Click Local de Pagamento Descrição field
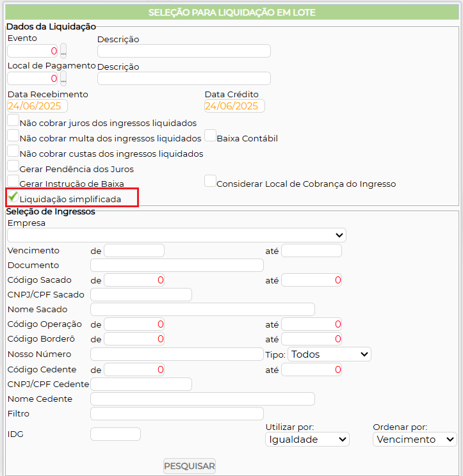The image size is (463, 476). click(184, 79)
